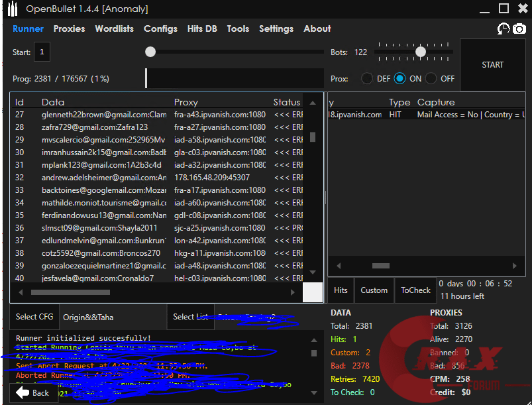Viewport: 532px width, 405px height.
Task: Click the OpenBullet logo in the title bar
Action: (x=12, y=9)
